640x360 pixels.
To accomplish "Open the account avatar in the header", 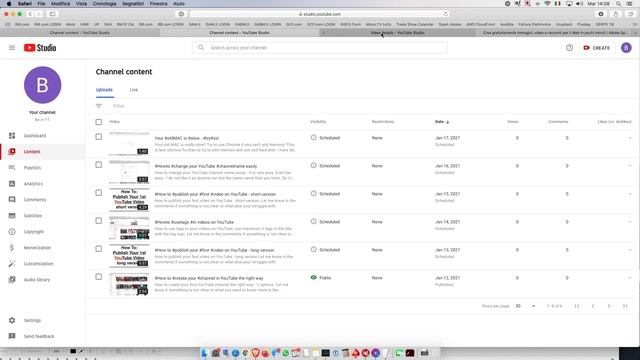I will pyautogui.click(x=626, y=48).
